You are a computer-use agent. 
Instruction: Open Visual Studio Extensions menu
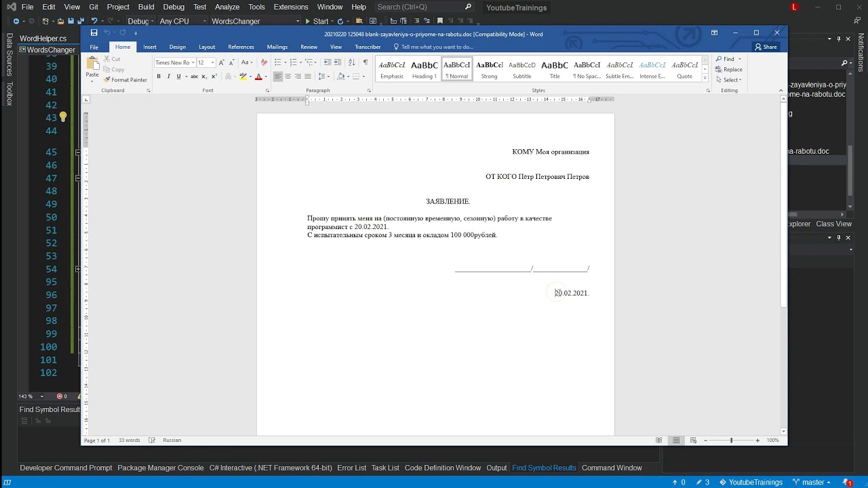291,7
